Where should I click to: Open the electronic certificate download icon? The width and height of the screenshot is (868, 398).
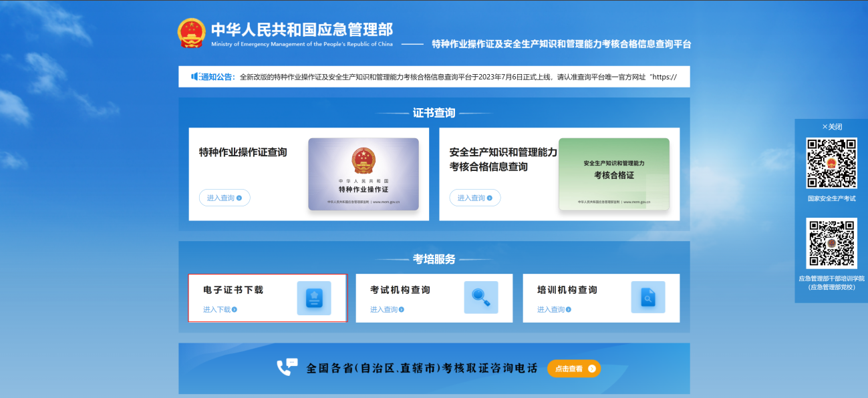coord(314,298)
